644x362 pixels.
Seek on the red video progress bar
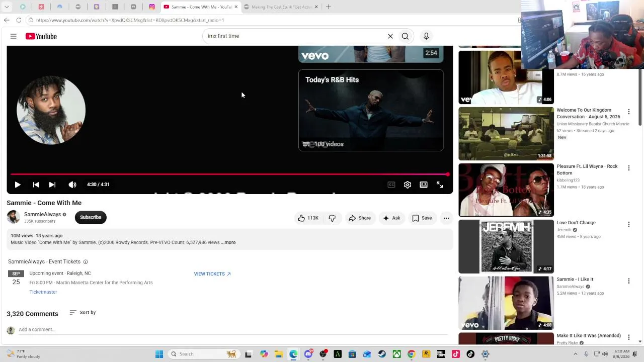pos(229,174)
